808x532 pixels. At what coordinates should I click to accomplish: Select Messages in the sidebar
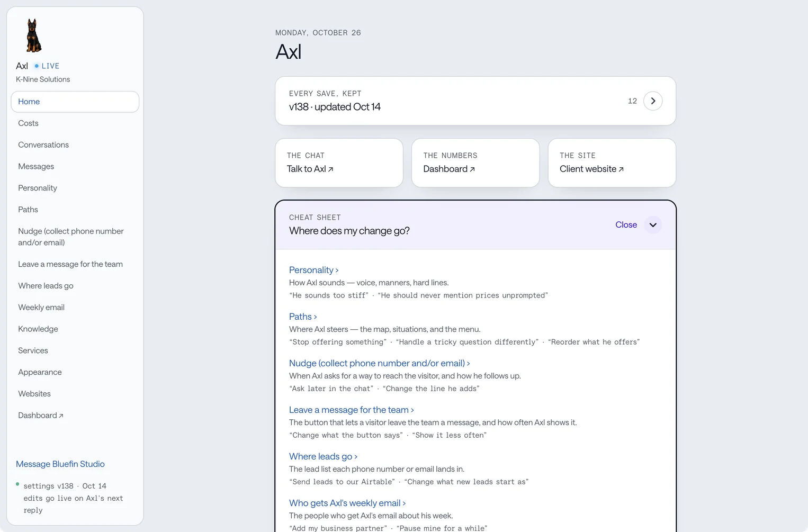75,167
